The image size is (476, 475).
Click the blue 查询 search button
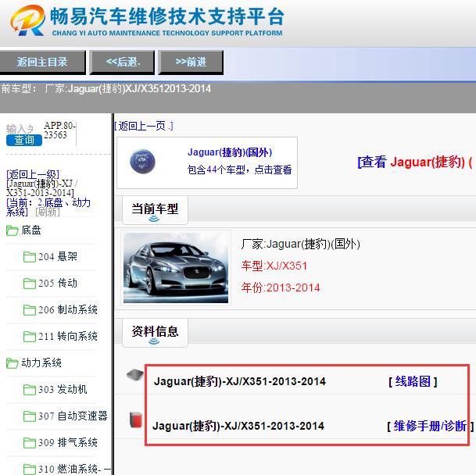24,140
